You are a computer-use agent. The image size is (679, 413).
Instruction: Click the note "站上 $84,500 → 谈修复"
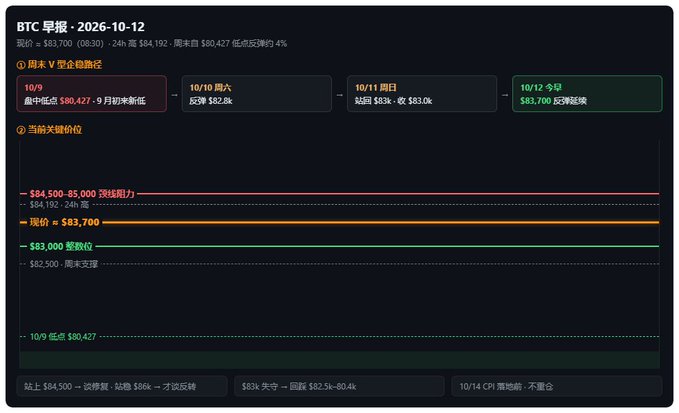122,386
